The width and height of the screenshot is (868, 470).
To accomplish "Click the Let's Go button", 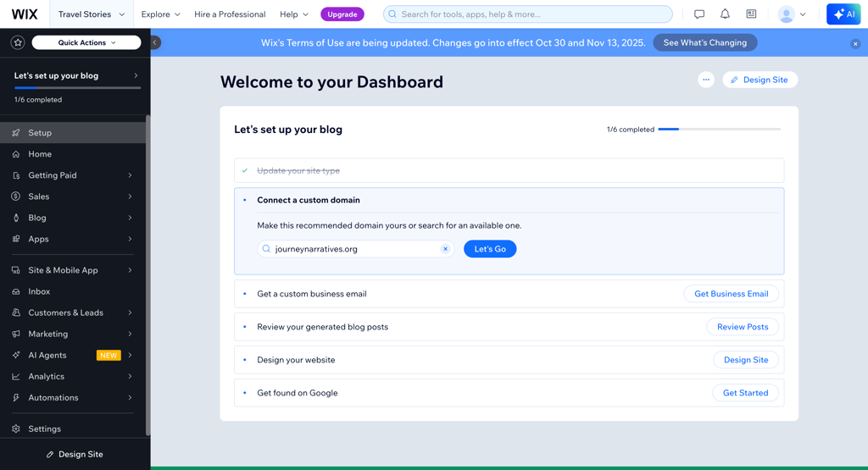I will pyautogui.click(x=490, y=249).
